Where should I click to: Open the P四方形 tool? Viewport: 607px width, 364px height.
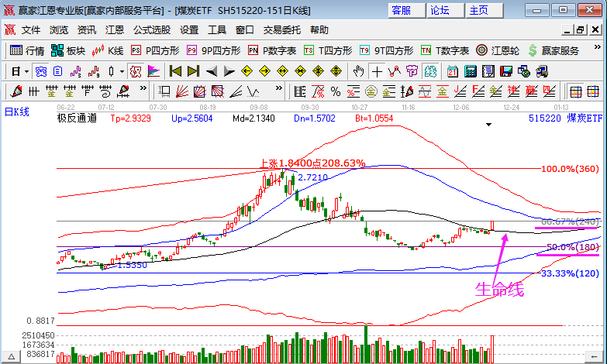point(155,50)
